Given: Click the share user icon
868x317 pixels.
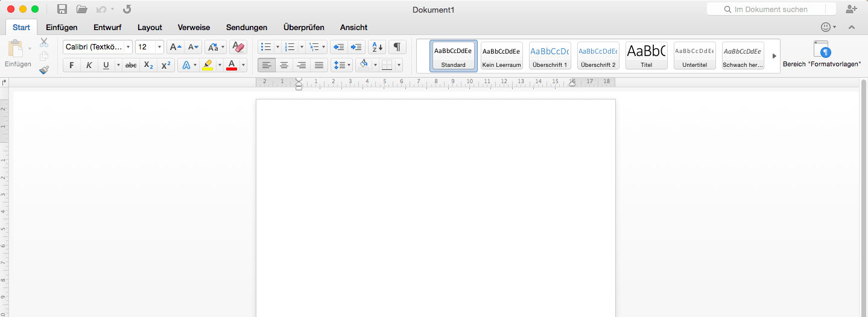Looking at the screenshot, I should coord(852,9).
